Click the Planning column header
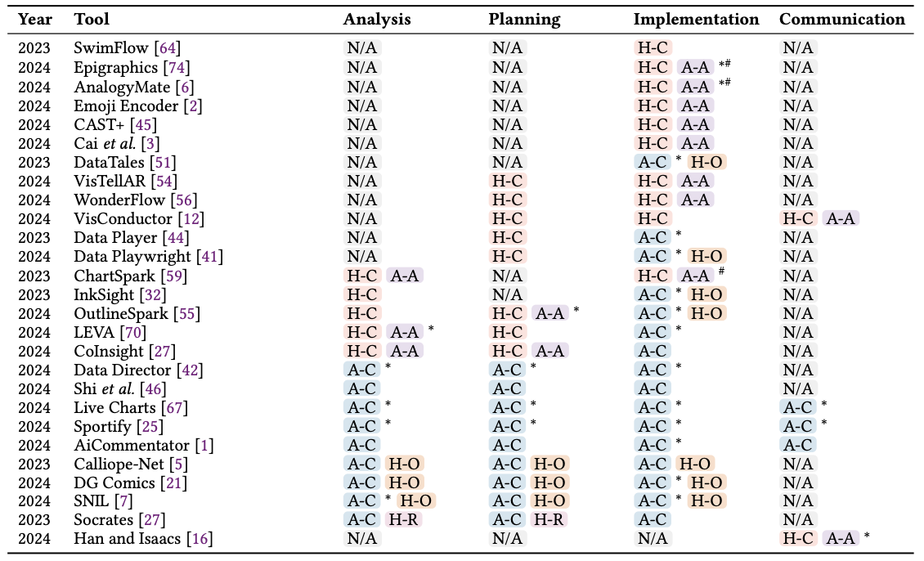 [525, 20]
